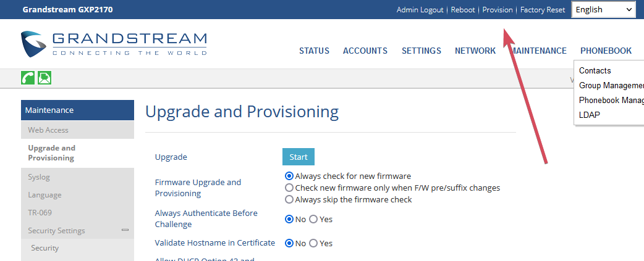Click the Factory Reset link
The width and height of the screenshot is (644, 261).
pos(543,10)
